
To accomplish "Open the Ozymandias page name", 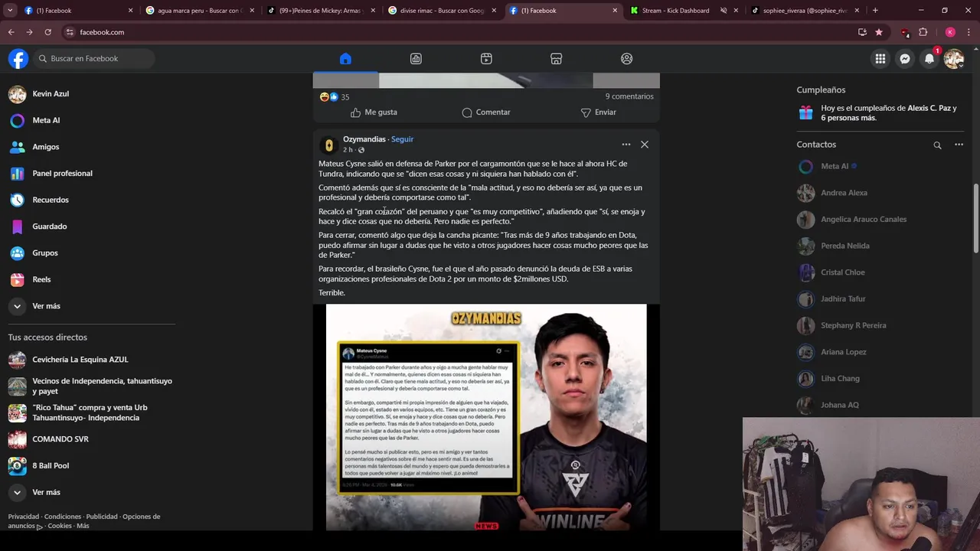I will 364,139.
